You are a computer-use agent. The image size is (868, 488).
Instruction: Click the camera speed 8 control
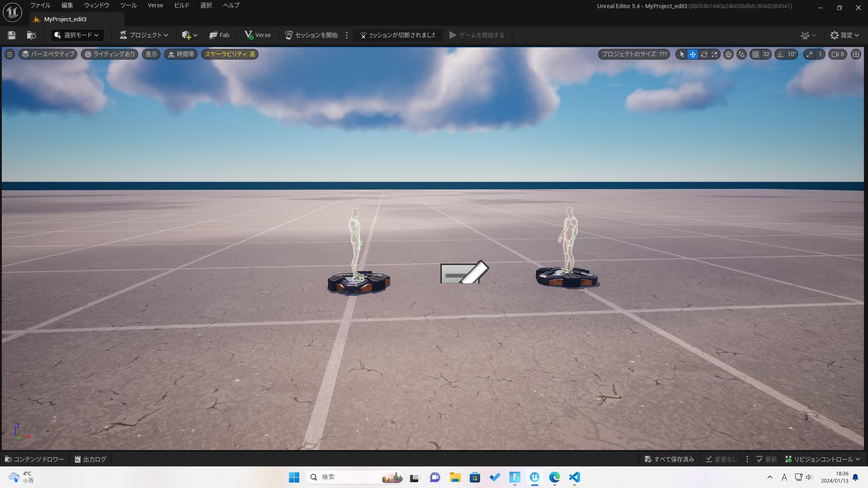click(838, 54)
